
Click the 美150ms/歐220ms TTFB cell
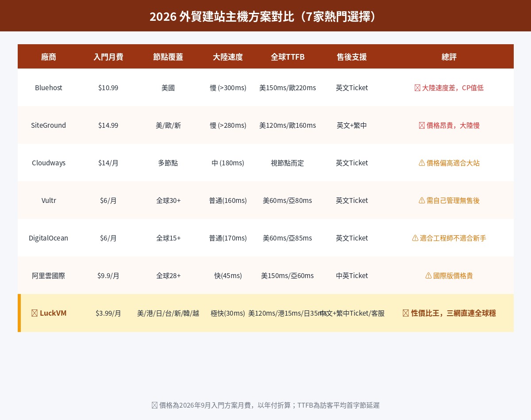[x=288, y=88]
